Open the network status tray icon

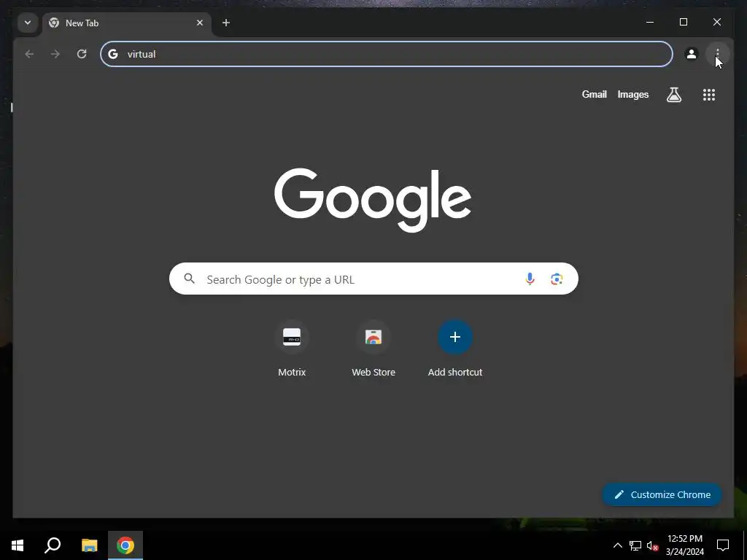click(635, 545)
